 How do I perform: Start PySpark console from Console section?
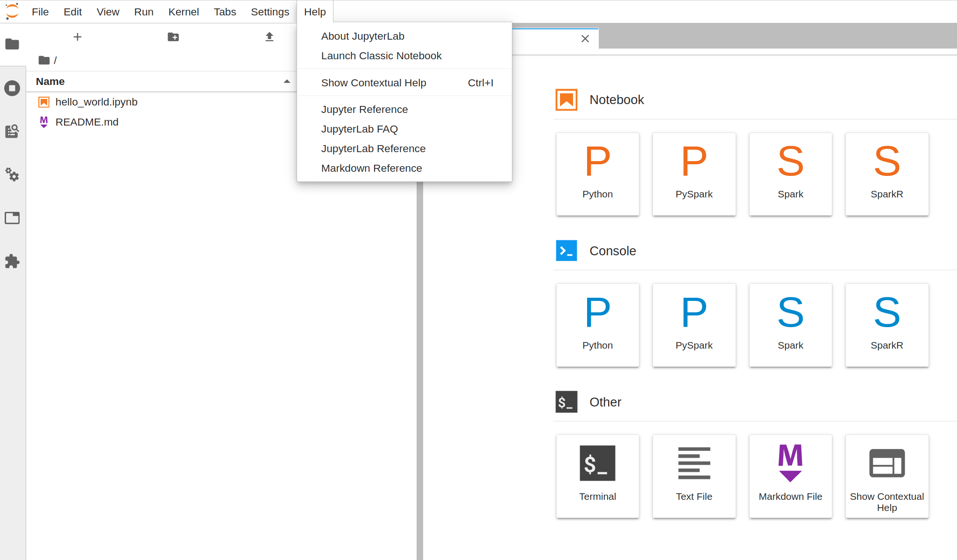pyautogui.click(x=694, y=325)
